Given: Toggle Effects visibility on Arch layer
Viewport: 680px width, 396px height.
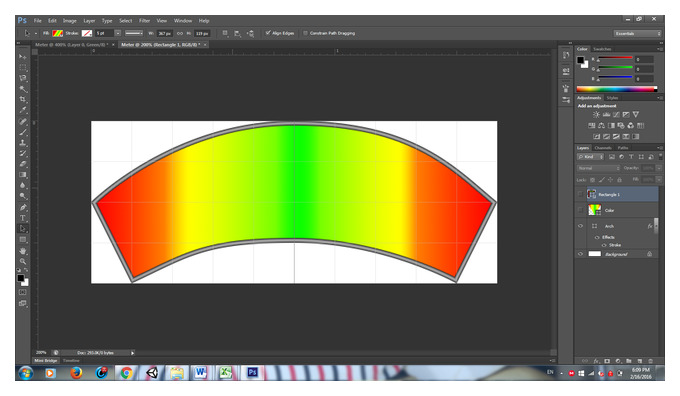Looking at the screenshot, I should click(597, 237).
